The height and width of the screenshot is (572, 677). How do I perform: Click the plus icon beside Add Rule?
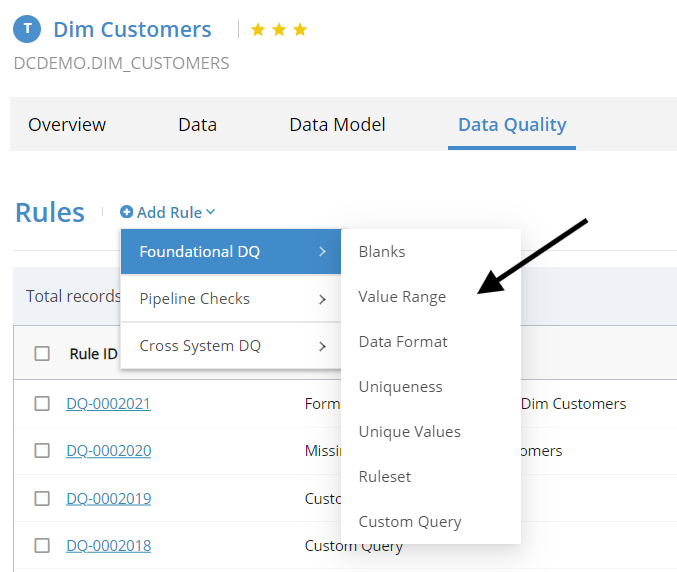tap(127, 212)
